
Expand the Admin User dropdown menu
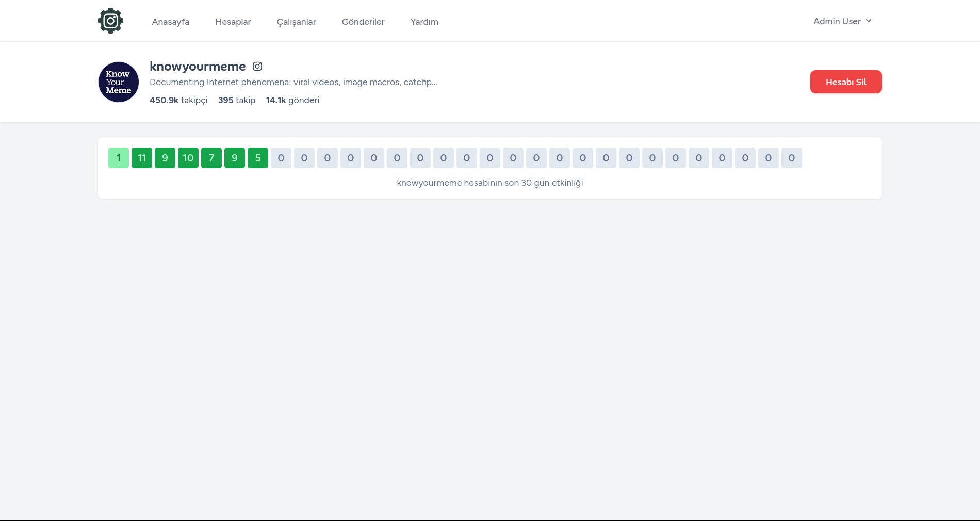click(x=842, y=21)
